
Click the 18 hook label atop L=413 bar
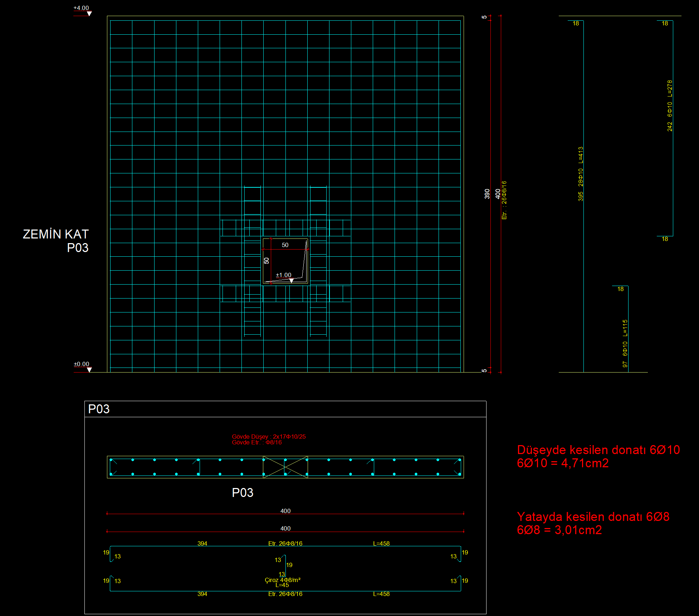point(576,23)
